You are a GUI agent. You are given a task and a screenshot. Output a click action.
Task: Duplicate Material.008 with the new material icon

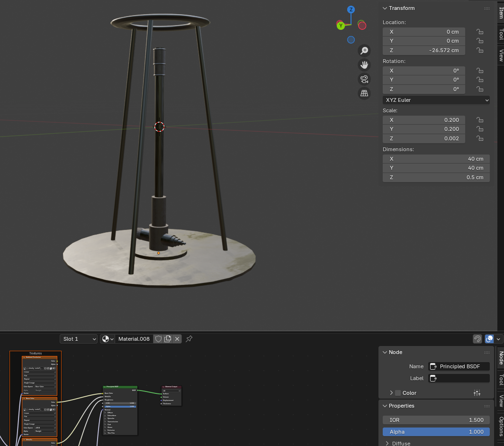[168, 339]
